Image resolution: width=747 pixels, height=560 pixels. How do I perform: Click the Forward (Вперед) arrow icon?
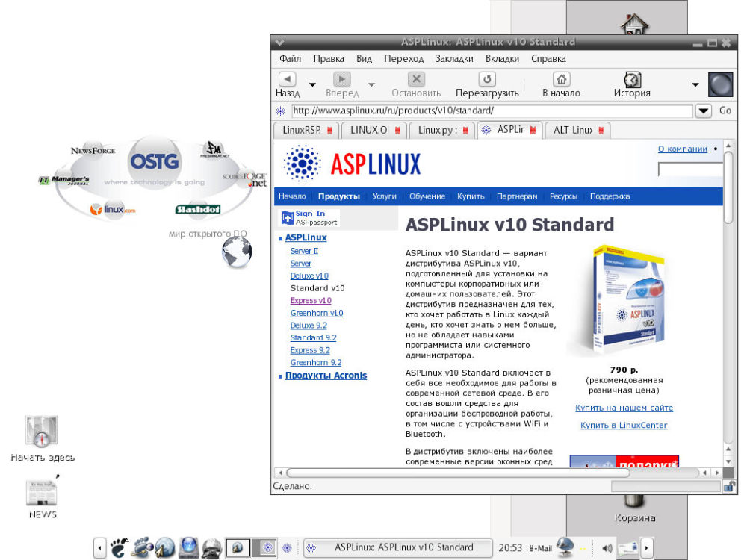pyautogui.click(x=341, y=79)
